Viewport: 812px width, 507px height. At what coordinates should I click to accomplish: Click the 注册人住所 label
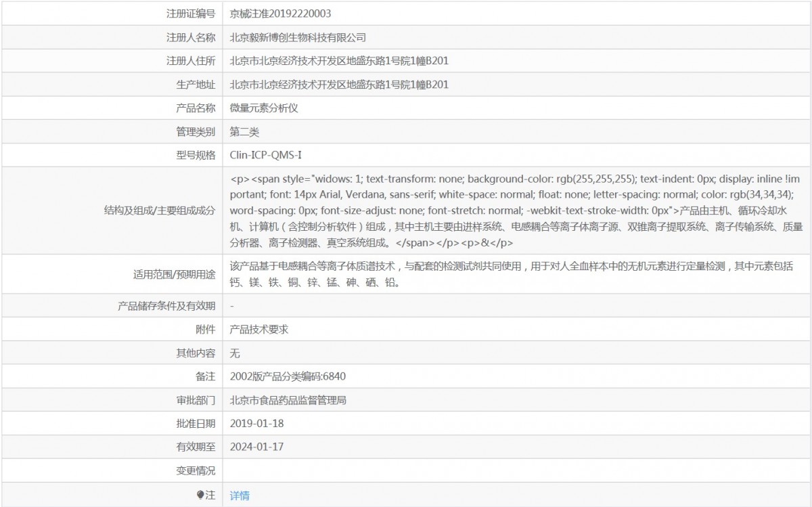point(191,61)
